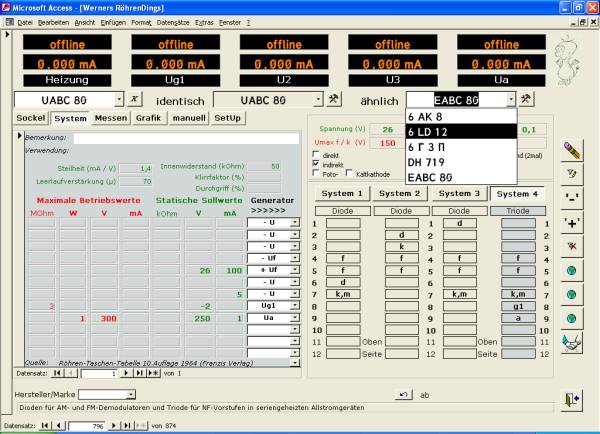Click the Triode button under System 4

coord(518,211)
